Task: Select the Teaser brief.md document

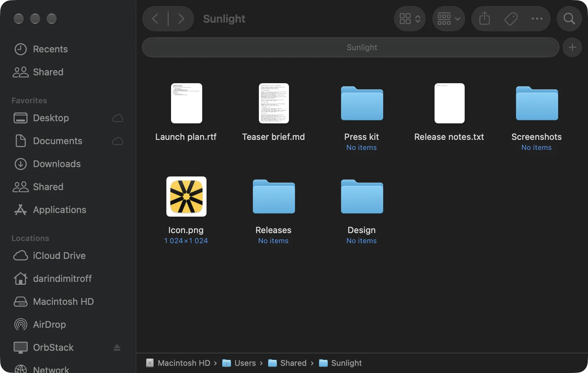Action: pyautogui.click(x=274, y=113)
